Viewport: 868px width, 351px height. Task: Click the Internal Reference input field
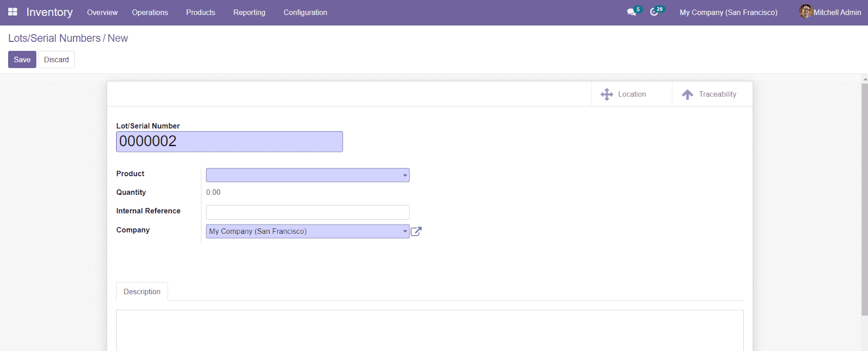click(x=308, y=212)
